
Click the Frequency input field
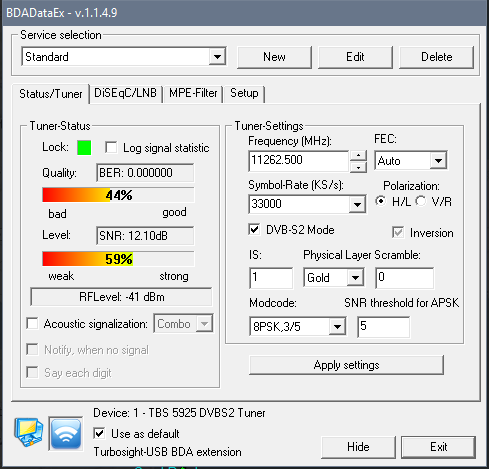coord(299,161)
